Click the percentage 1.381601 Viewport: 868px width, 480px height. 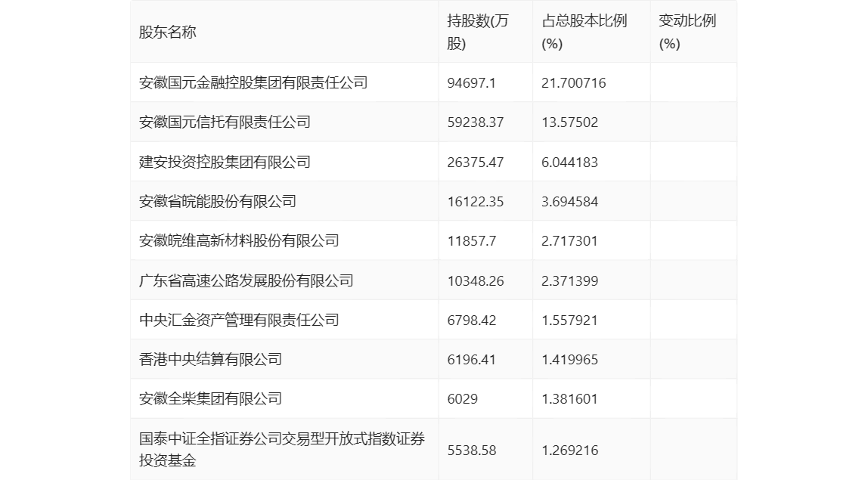[x=569, y=398]
